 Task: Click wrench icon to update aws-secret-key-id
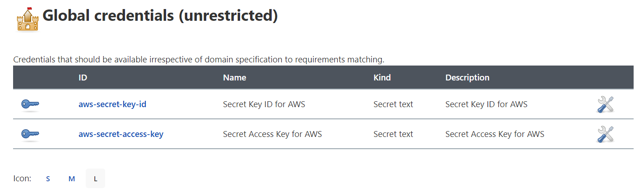point(606,104)
